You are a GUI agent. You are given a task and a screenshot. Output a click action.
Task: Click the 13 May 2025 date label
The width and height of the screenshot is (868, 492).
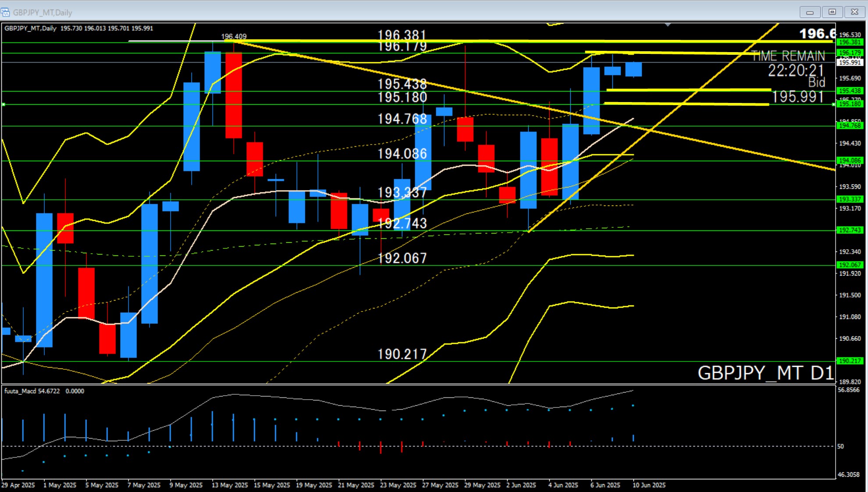(x=230, y=485)
